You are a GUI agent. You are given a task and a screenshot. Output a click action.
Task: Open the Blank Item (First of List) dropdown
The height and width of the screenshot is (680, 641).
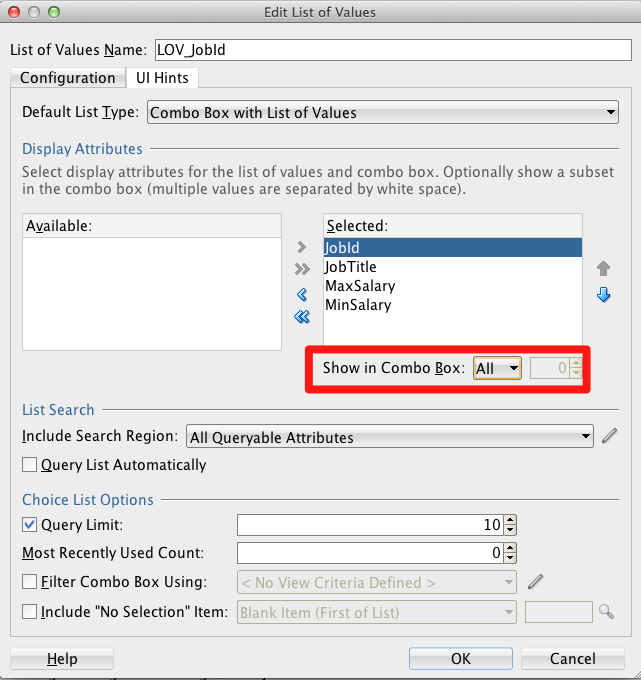(376, 612)
